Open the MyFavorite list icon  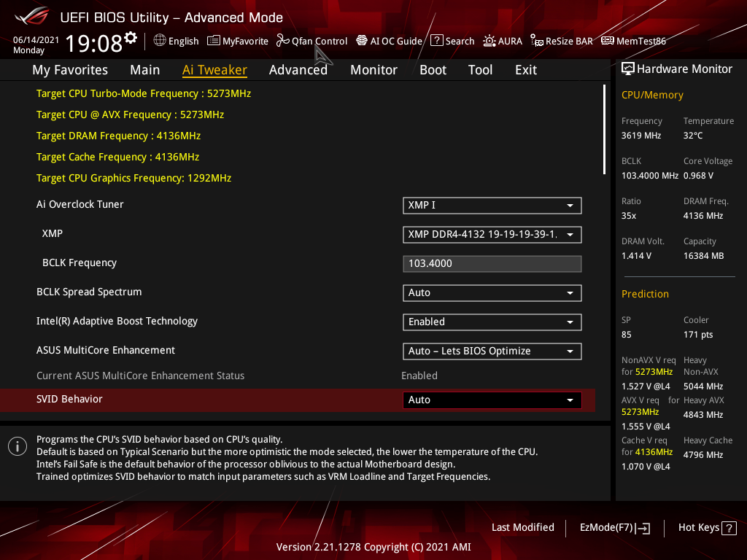click(x=214, y=41)
